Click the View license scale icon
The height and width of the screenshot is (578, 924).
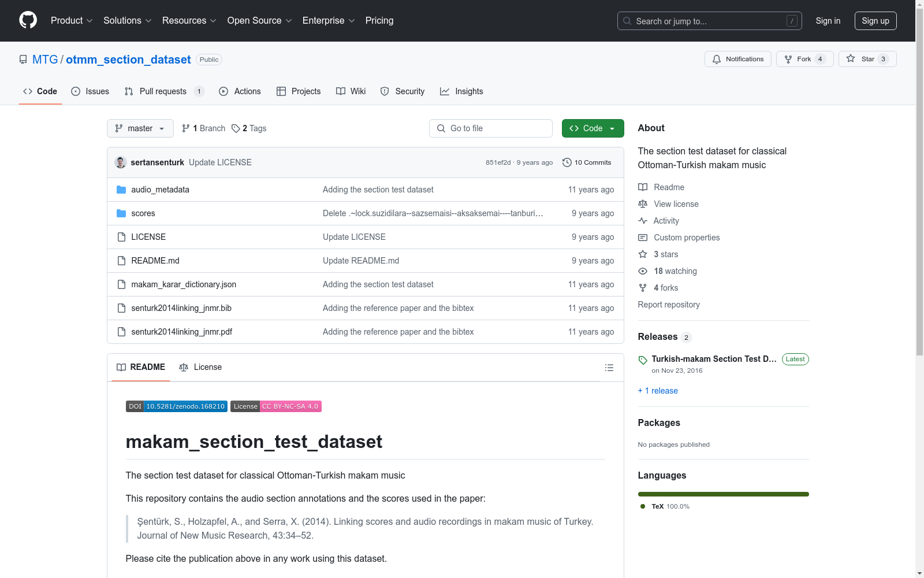pyautogui.click(x=643, y=204)
